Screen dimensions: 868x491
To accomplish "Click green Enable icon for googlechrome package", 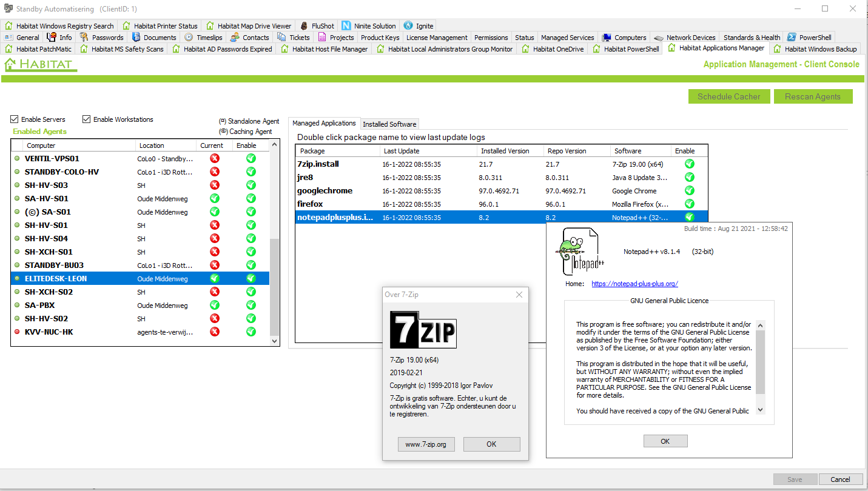I will pos(689,190).
